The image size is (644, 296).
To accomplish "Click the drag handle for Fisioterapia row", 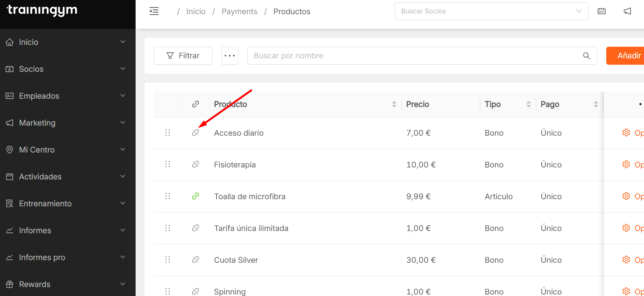I will tap(167, 164).
